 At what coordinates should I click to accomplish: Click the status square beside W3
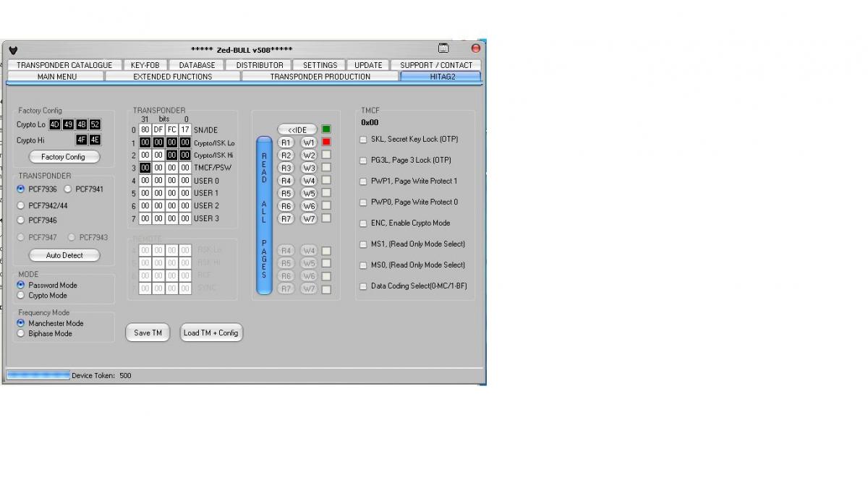(x=326, y=167)
